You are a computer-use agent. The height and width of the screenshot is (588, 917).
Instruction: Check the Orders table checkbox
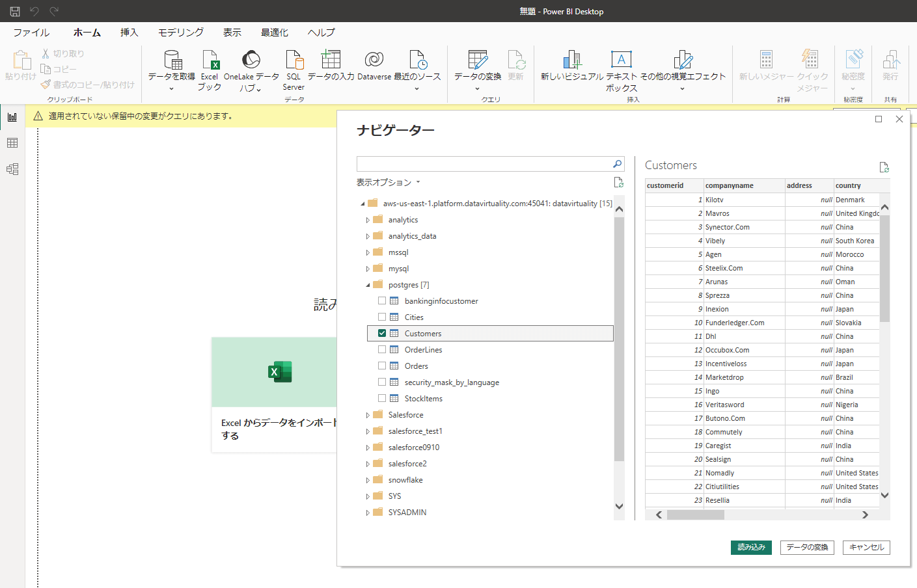(382, 366)
